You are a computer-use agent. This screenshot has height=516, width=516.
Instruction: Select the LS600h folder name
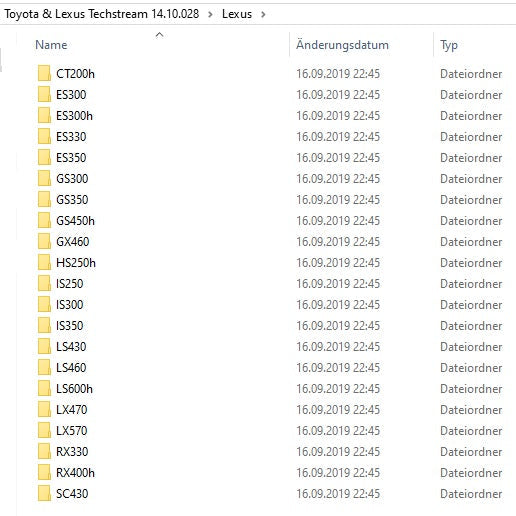(74, 389)
